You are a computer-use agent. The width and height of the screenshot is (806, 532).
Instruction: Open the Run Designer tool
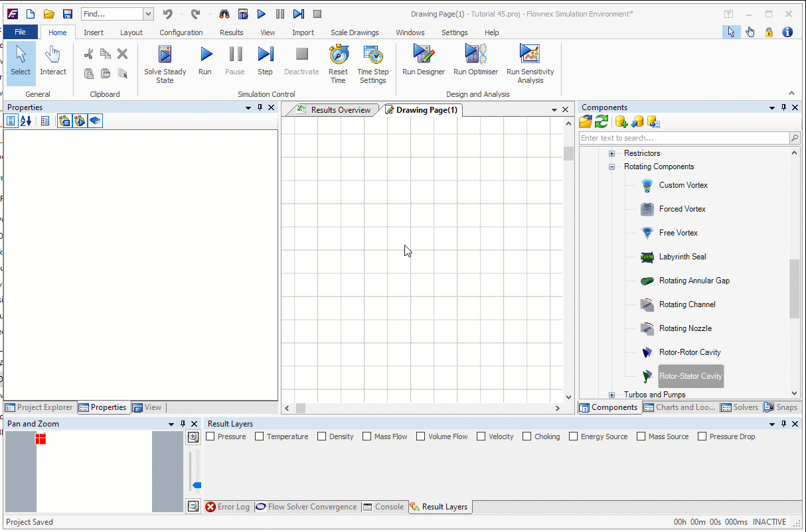(423, 54)
